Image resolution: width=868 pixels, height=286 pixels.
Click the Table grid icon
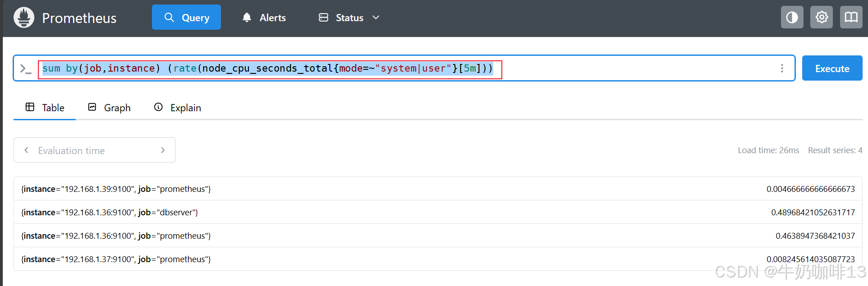click(30, 107)
